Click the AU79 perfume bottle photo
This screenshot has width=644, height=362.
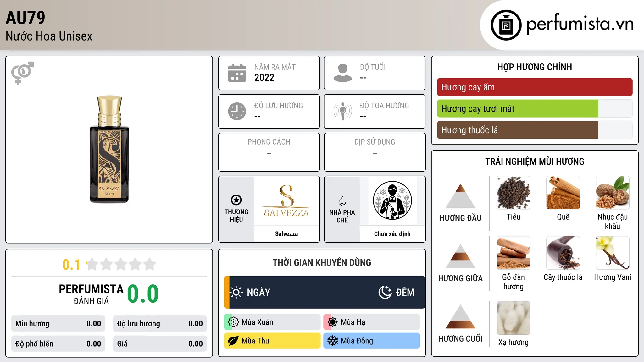tap(109, 149)
